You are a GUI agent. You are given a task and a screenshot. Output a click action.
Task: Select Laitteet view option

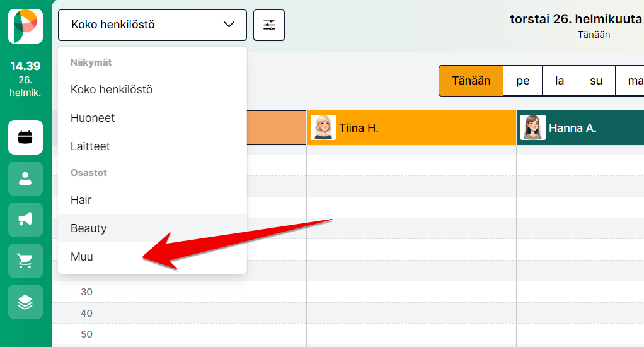coord(90,146)
